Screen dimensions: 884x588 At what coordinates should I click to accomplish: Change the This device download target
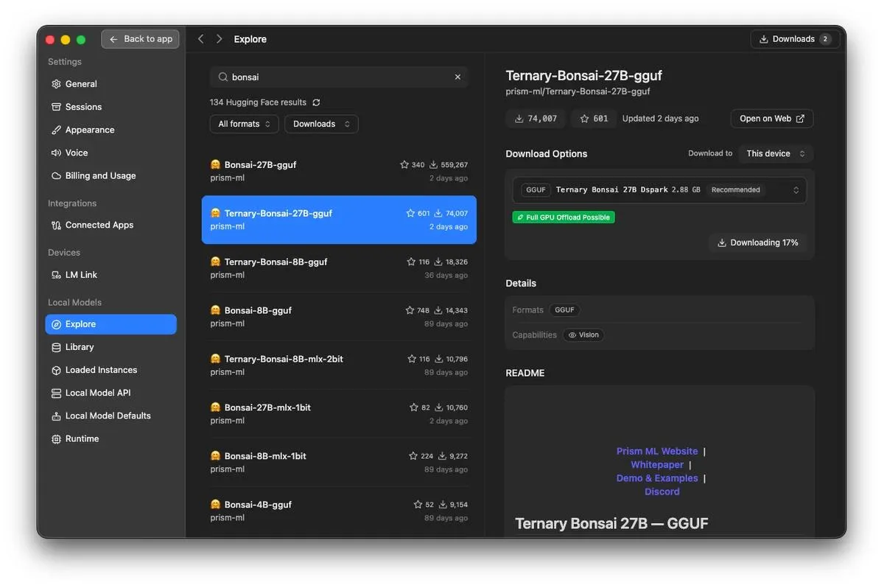(776, 153)
